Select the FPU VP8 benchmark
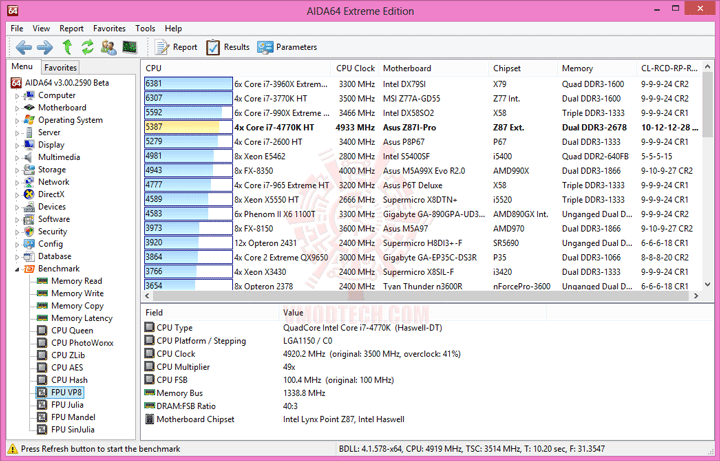720x461 pixels. point(66,393)
